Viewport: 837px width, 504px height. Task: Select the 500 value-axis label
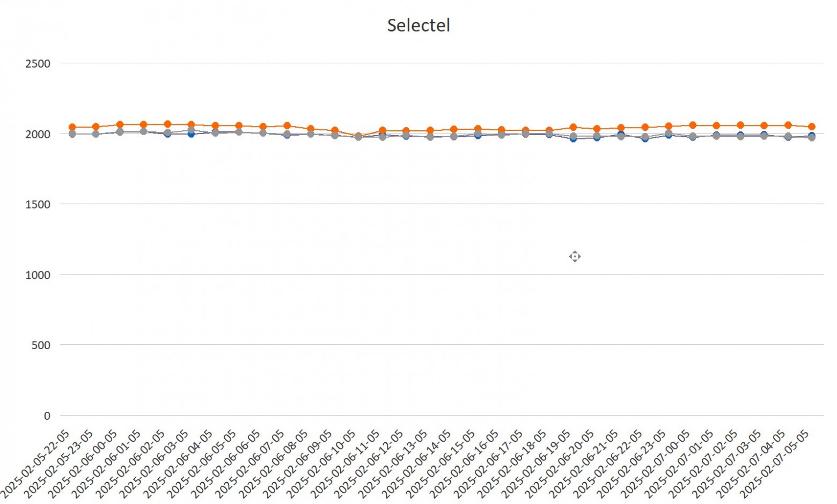point(41,345)
